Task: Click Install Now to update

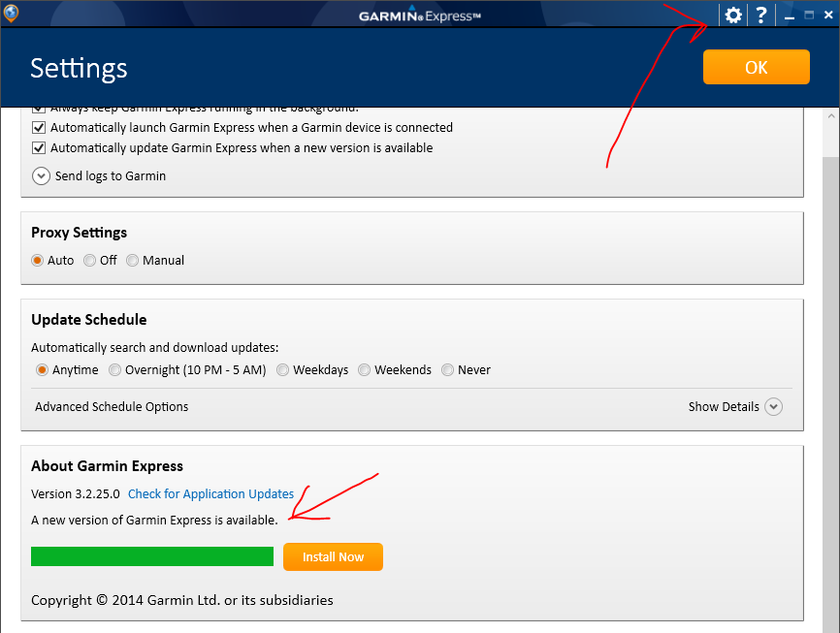Action: click(x=333, y=557)
